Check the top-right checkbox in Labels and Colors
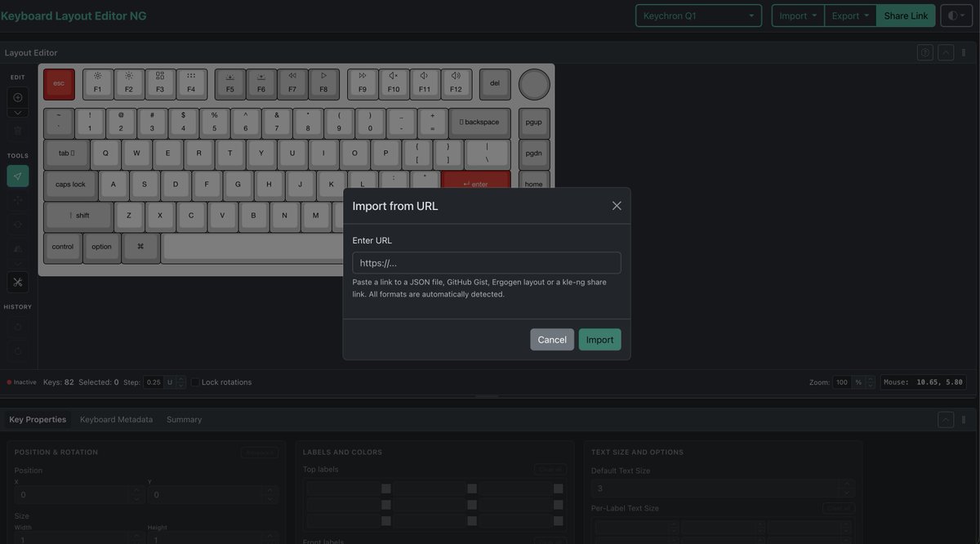This screenshot has height=544, width=980. (559, 487)
